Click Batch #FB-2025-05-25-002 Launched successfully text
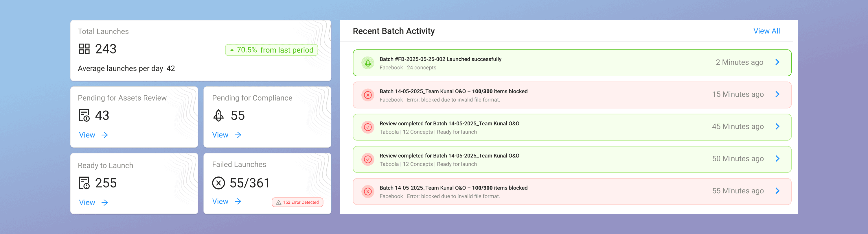Screen dimensions: 868x234 (440, 59)
